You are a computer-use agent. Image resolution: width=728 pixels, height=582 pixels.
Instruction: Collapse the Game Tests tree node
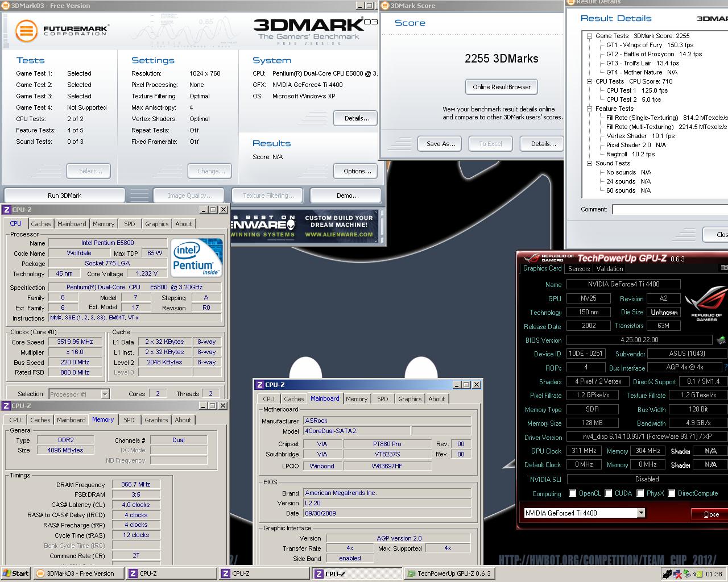point(590,36)
